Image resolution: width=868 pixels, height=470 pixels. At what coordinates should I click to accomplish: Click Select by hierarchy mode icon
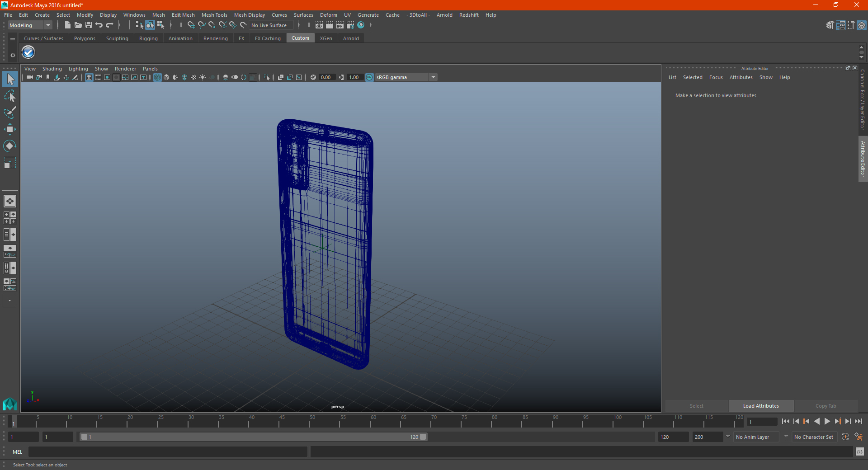(139, 25)
